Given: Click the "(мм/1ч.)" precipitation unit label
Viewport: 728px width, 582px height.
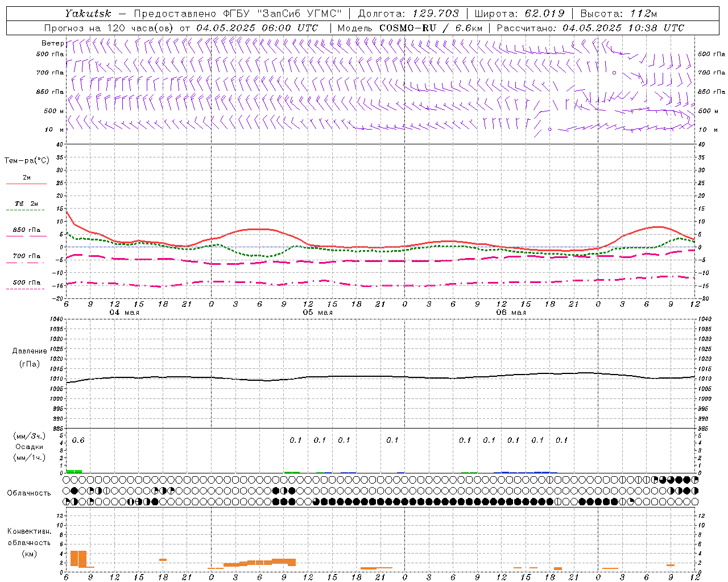Looking at the screenshot, I should [x=30, y=458].
